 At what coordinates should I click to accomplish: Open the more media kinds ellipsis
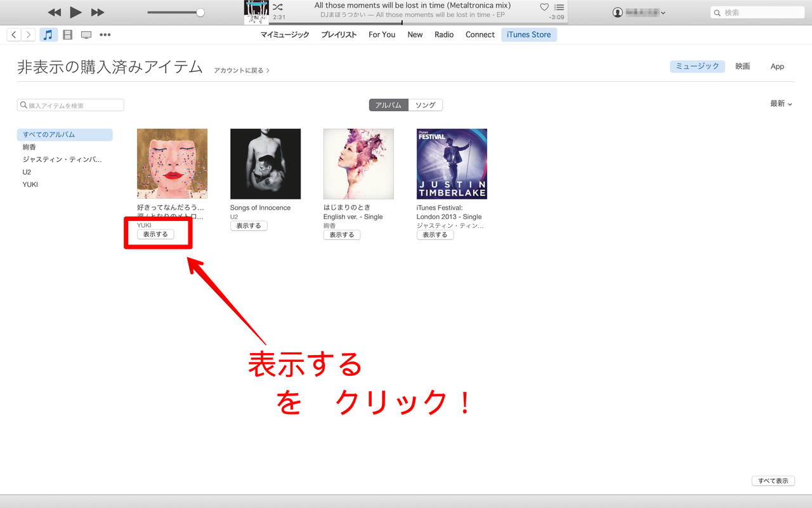point(105,35)
